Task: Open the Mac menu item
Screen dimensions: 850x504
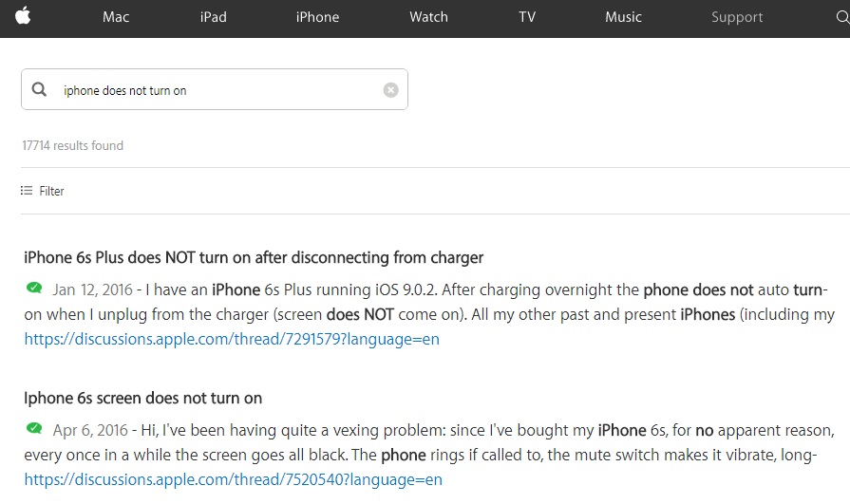Action: [x=116, y=17]
